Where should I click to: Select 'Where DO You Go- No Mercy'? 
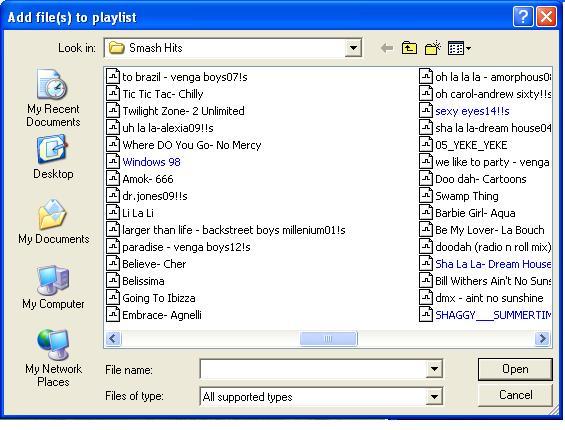pos(184,145)
